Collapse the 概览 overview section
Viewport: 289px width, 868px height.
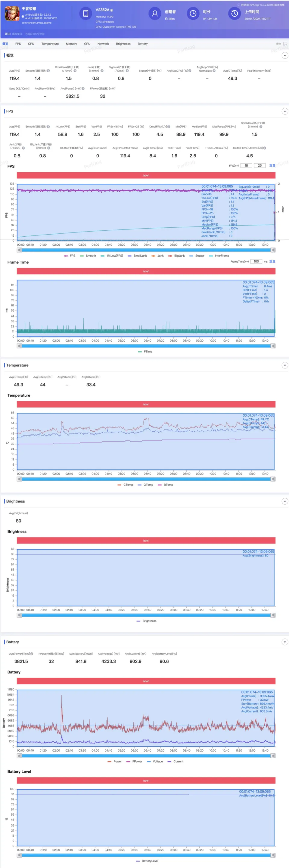pyautogui.click(x=284, y=56)
